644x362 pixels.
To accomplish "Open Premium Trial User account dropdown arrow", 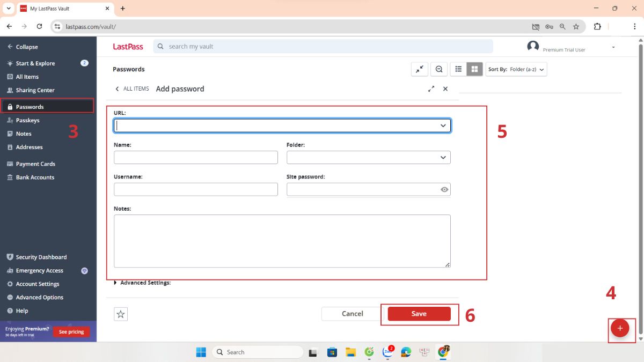I will tap(613, 47).
